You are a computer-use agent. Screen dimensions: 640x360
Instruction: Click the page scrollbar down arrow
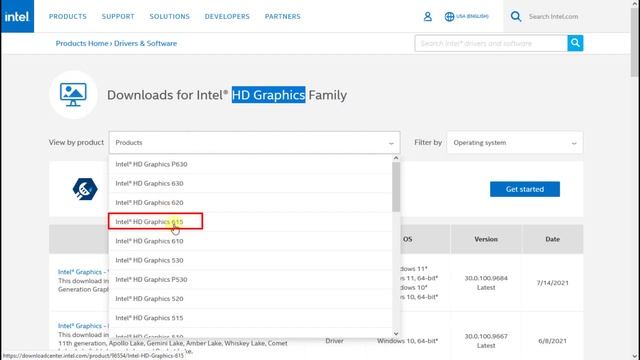(635, 356)
